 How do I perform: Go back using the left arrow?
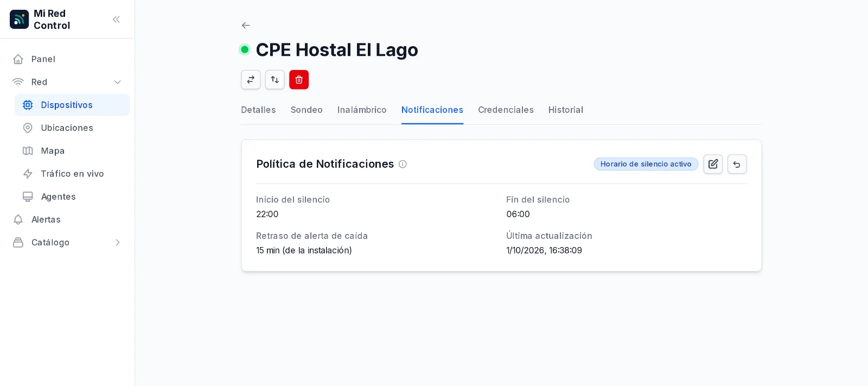[x=246, y=25]
